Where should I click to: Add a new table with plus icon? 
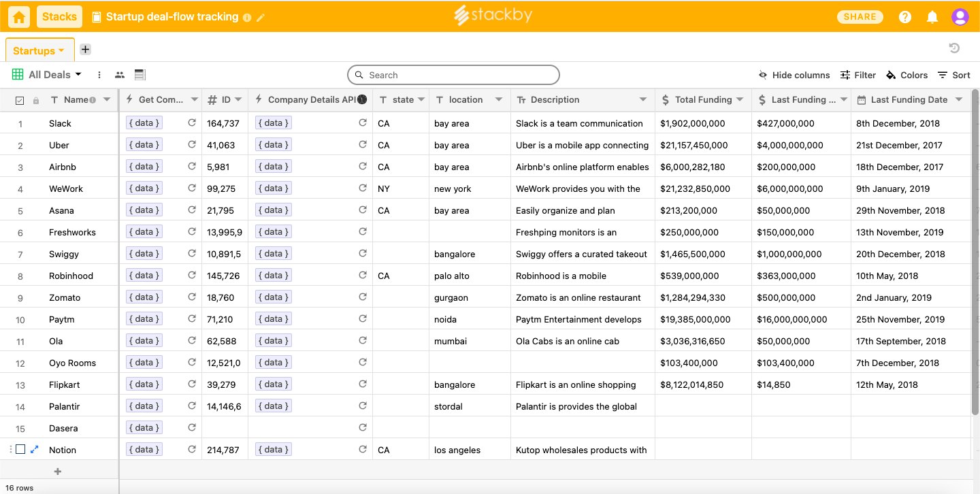point(85,49)
